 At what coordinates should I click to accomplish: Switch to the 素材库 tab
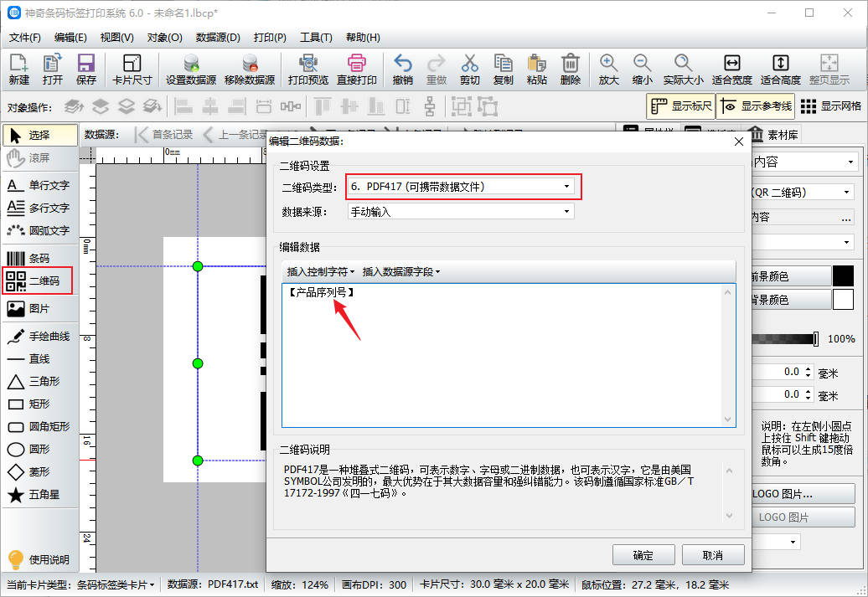pyautogui.click(x=773, y=135)
